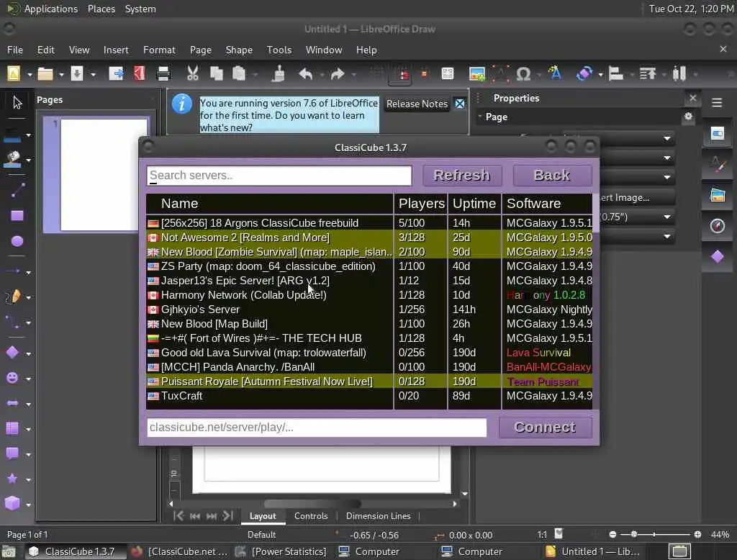Choose the Ellipse shape tool
737x560 pixels.
pos(17,241)
